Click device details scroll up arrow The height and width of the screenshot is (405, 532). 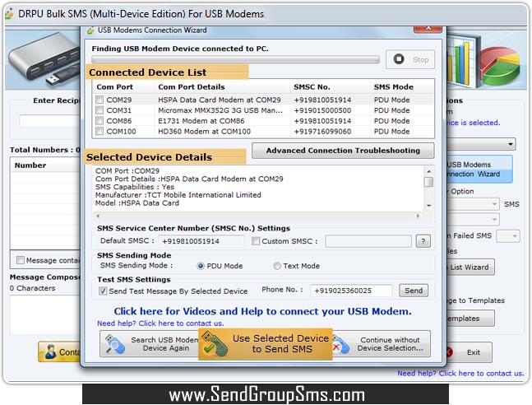point(429,171)
